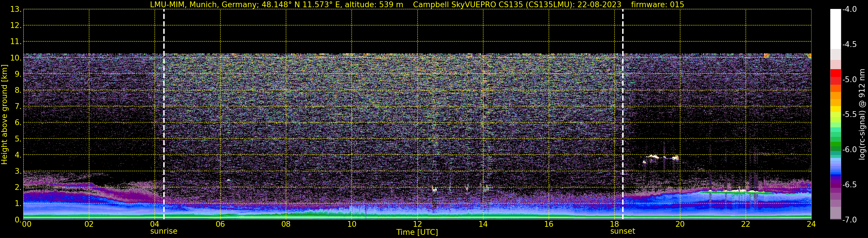Click the '-4.0' colorbar tick label
Viewport: 868px width, 238px height.
tap(849, 10)
